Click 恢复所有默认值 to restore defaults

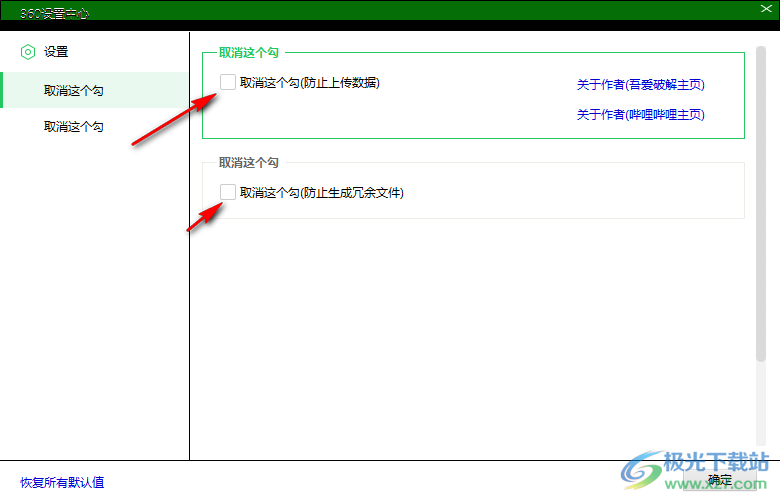[x=62, y=483]
